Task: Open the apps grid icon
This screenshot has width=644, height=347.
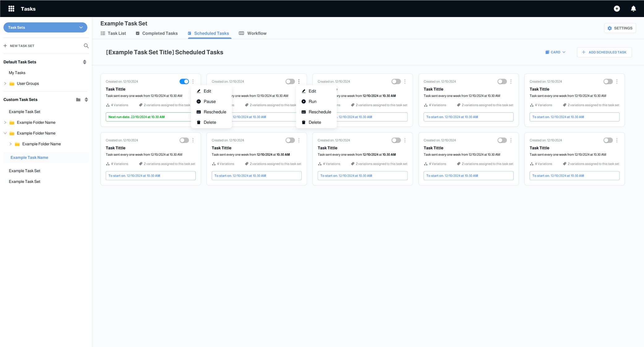Action: [x=11, y=9]
